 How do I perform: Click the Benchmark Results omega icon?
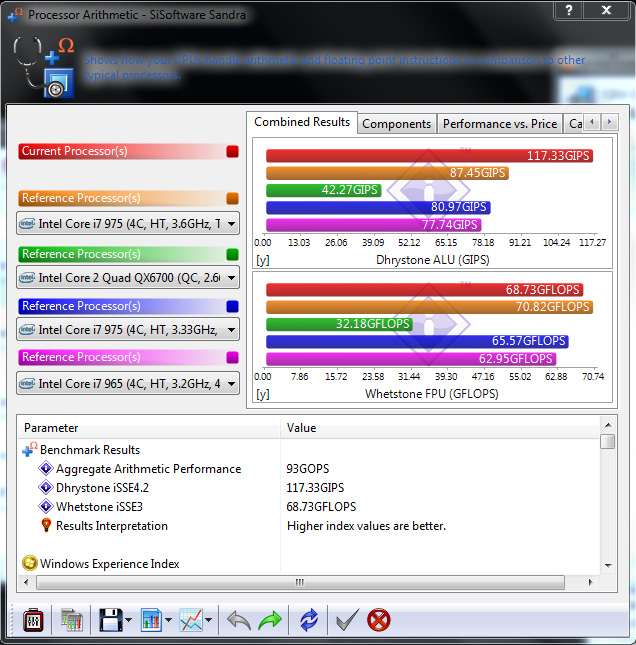pos(30,449)
